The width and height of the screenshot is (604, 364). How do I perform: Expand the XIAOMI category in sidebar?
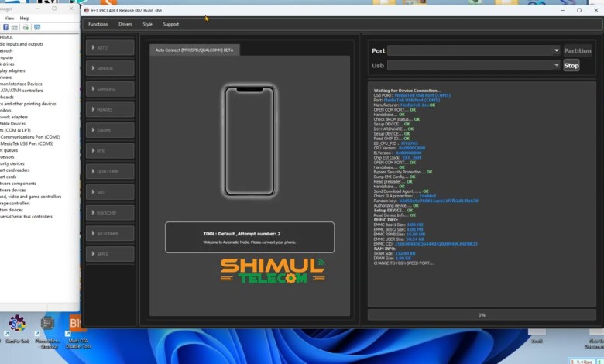110,130
